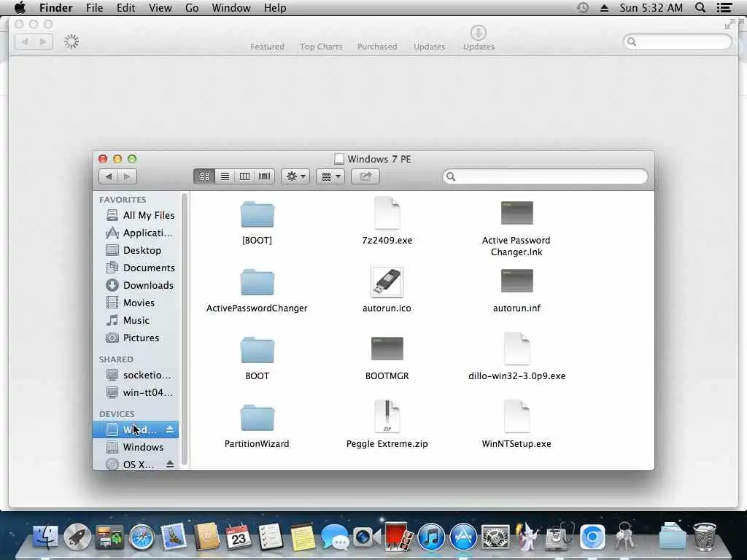747x560 pixels.
Task: Open the View menu
Action: [160, 7]
